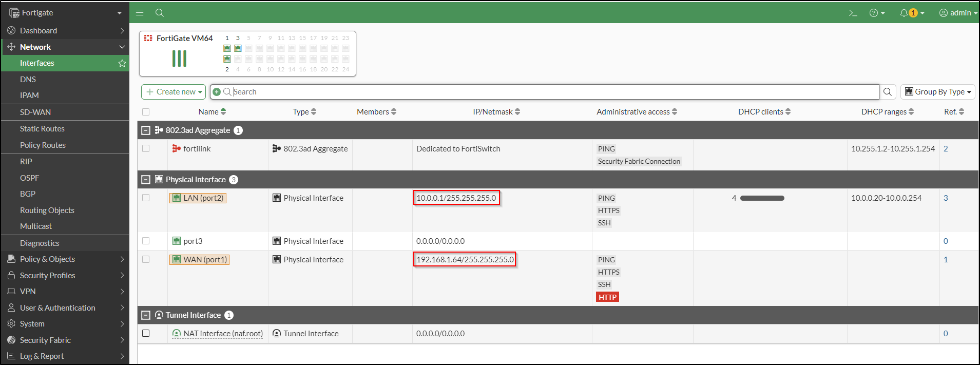
Task: Sort by DHCP clients column arrows
Action: pyautogui.click(x=788, y=111)
